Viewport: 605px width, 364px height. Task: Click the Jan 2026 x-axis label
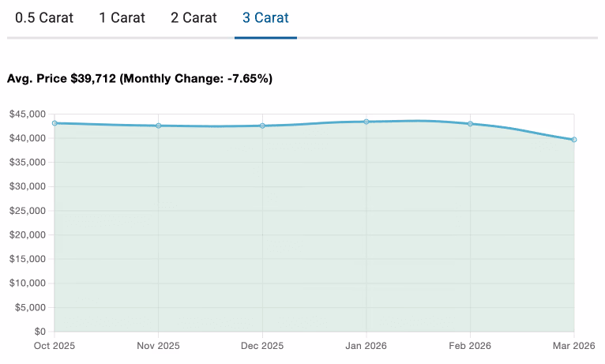click(366, 346)
